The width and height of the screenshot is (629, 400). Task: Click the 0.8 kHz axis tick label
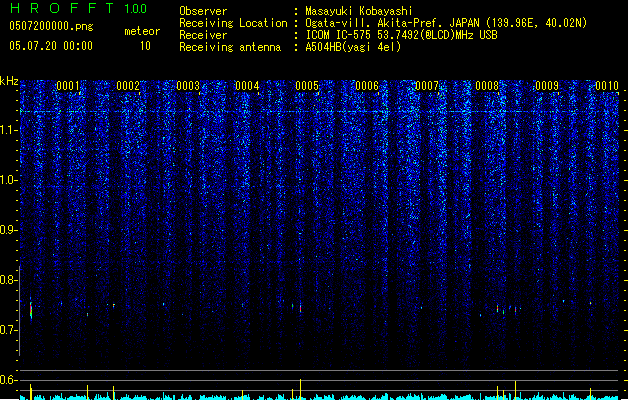pos(9,280)
